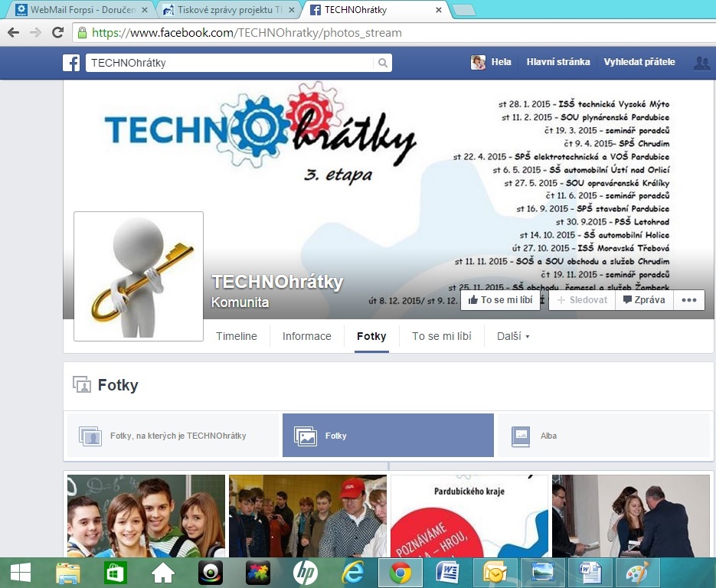Click the green SSL padlock icon
The image size is (716, 588).
pos(82,32)
